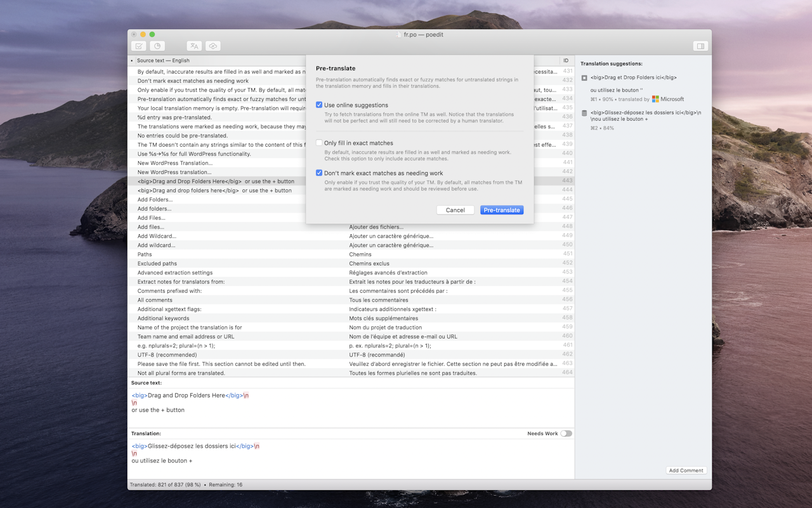The image size is (812, 508).
Task: Click translation cell 'Mots clés supplémentaires'
Action: tap(383, 318)
